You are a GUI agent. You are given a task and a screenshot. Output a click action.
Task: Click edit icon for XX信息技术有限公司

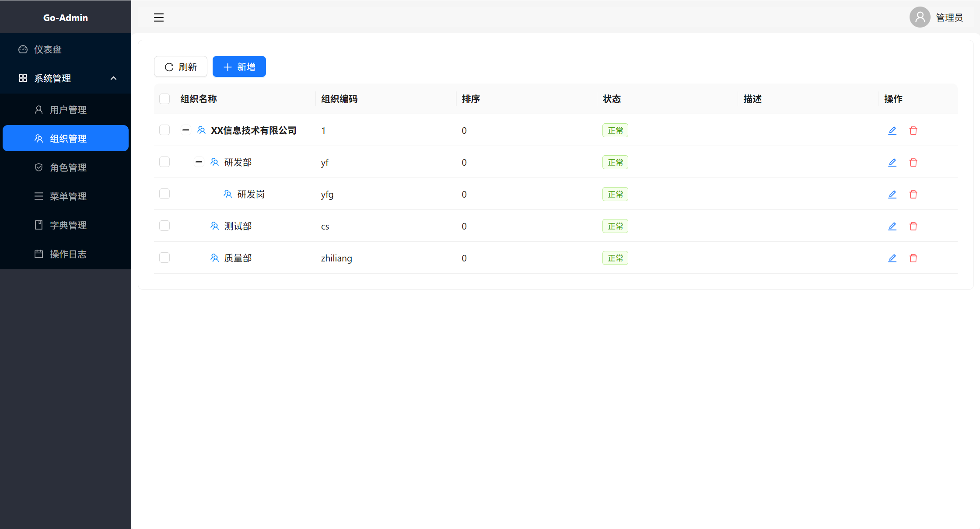click(x=892, y=130)
